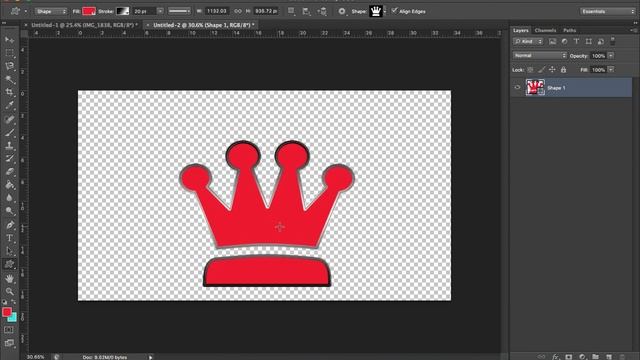Lock layer position
Image resolution: width=640 pixels, height=360 pixels.
(552, 70)
